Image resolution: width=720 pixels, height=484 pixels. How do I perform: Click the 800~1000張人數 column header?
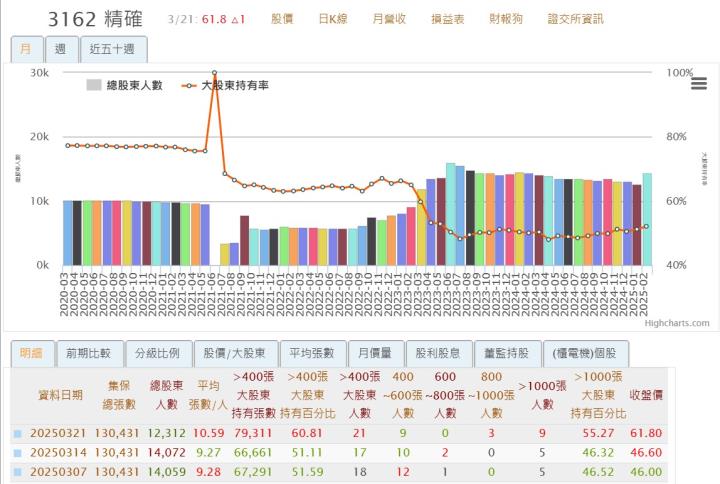(x=491, y=395)
